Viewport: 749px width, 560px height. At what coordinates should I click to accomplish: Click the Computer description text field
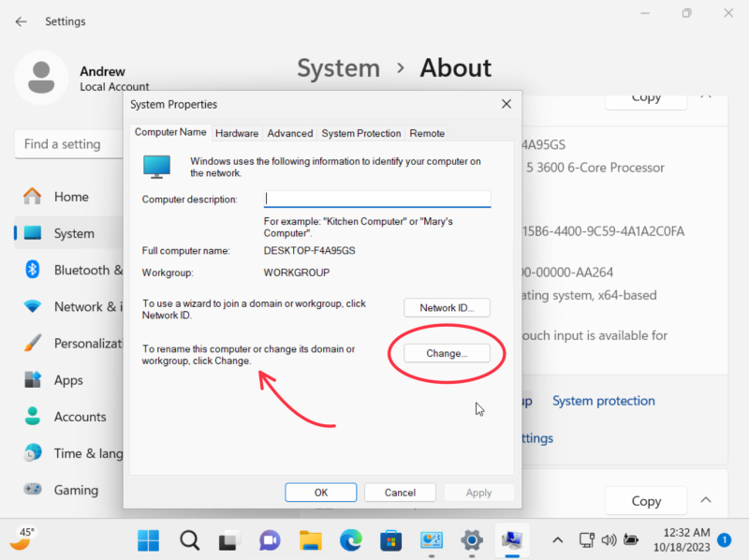377,199
